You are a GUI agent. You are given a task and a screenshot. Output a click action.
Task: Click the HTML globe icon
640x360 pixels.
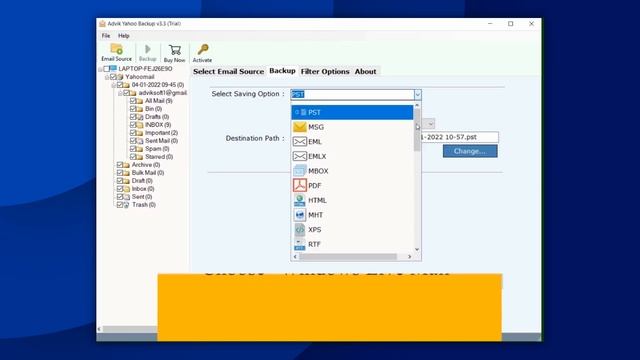300,200
